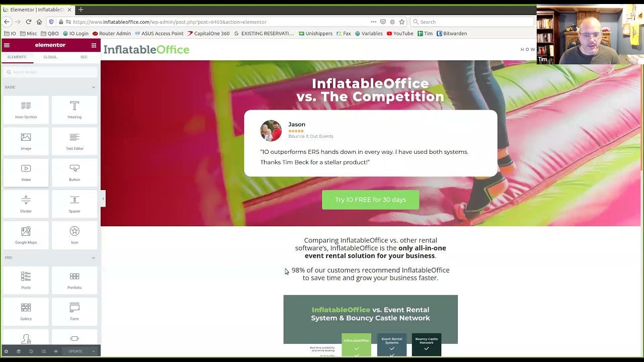The image size is (644, 362).
Task: Click the HOW navigation menu item
Action: tap(528, 49)
